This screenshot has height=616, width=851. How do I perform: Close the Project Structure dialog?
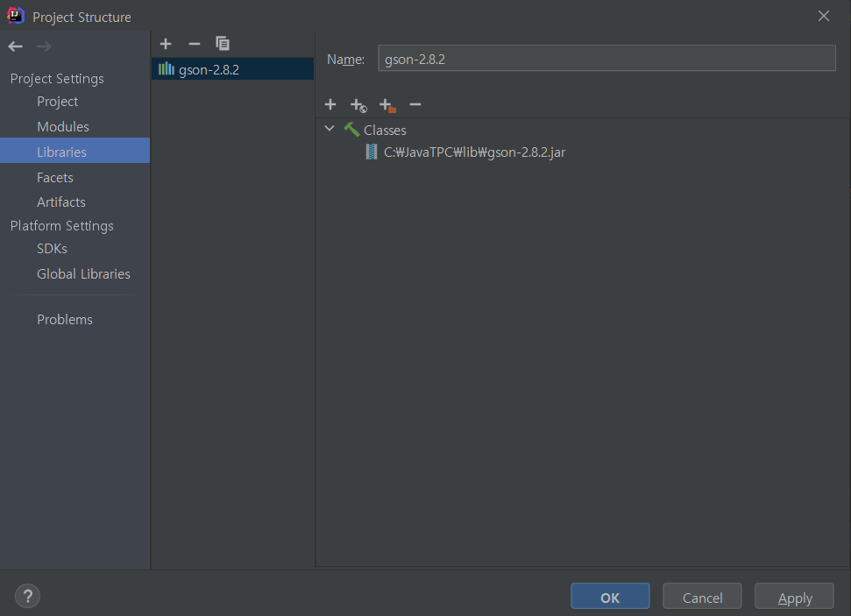823,17
